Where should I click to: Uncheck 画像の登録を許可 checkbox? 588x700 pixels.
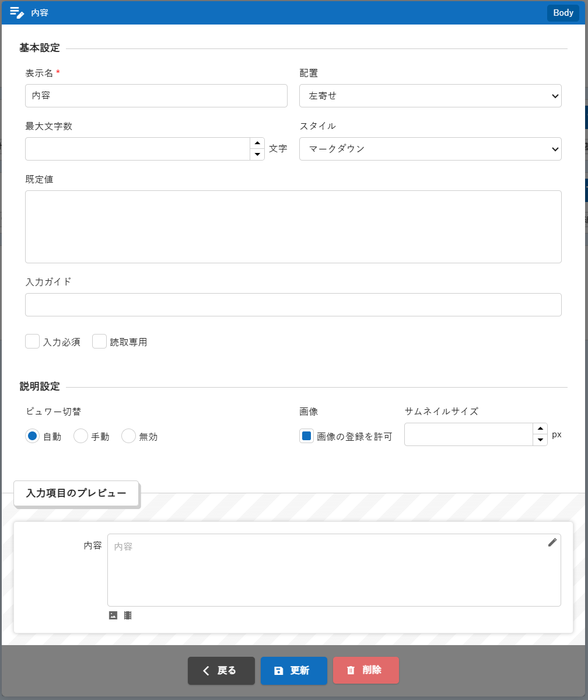pos(306,436)
